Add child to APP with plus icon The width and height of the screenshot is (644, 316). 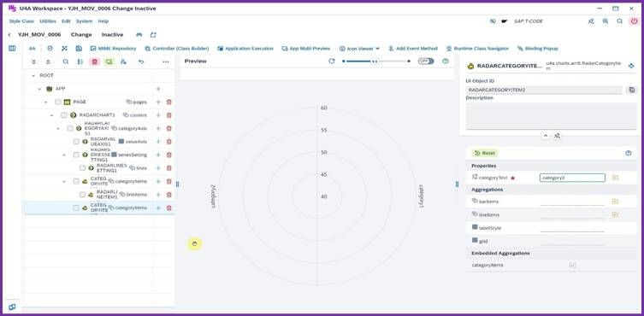point(158,89)
